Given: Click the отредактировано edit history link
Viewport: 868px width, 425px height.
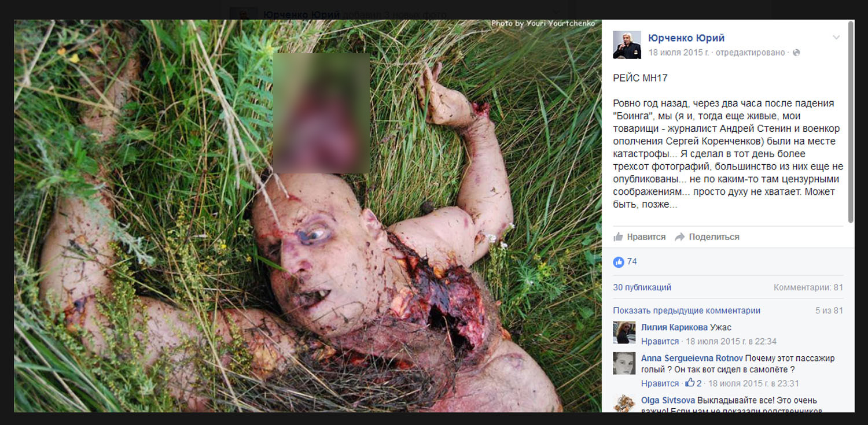Looking at the screenshot, I should (x=751, y=53).
